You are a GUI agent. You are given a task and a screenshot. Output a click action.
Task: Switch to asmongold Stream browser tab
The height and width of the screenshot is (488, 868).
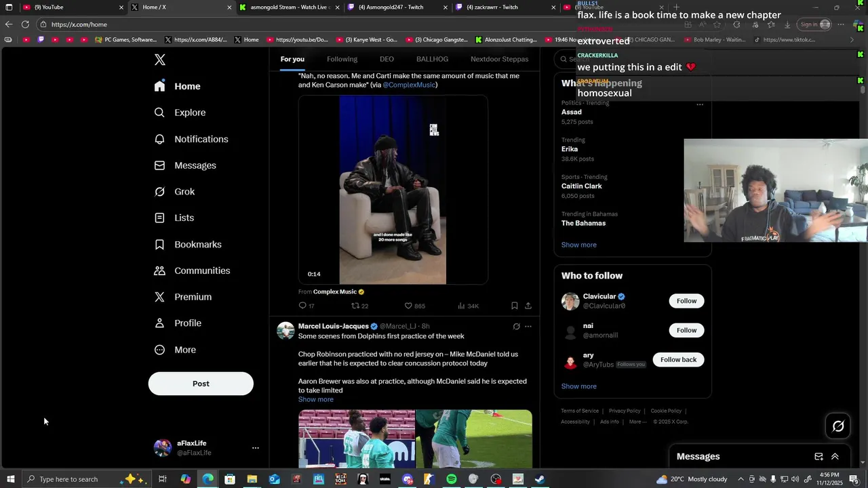(290, 7)
